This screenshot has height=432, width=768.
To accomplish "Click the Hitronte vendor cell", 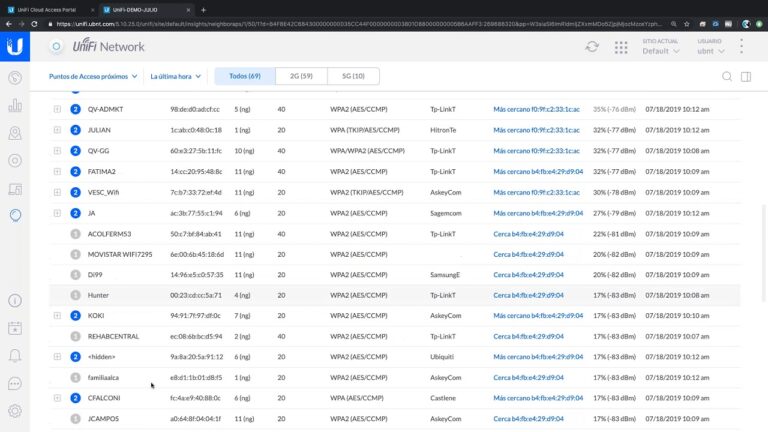I will [x=443, y=130].
